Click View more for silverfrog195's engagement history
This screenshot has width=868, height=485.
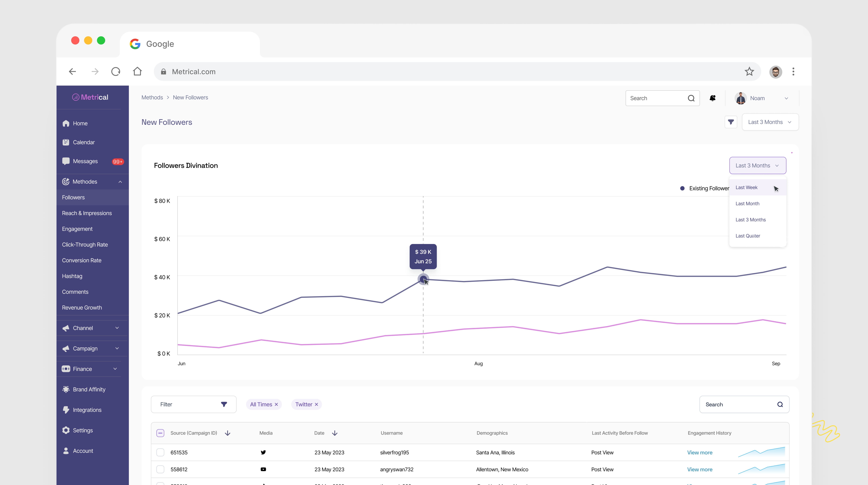[x=700, y=453]
